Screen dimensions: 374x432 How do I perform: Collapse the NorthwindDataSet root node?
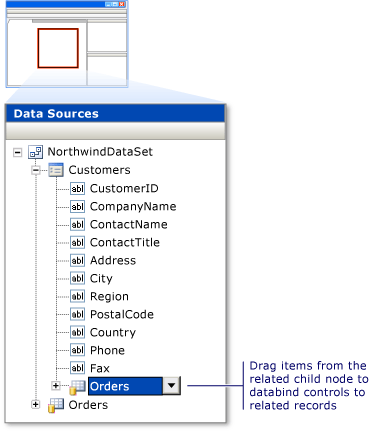17,153
